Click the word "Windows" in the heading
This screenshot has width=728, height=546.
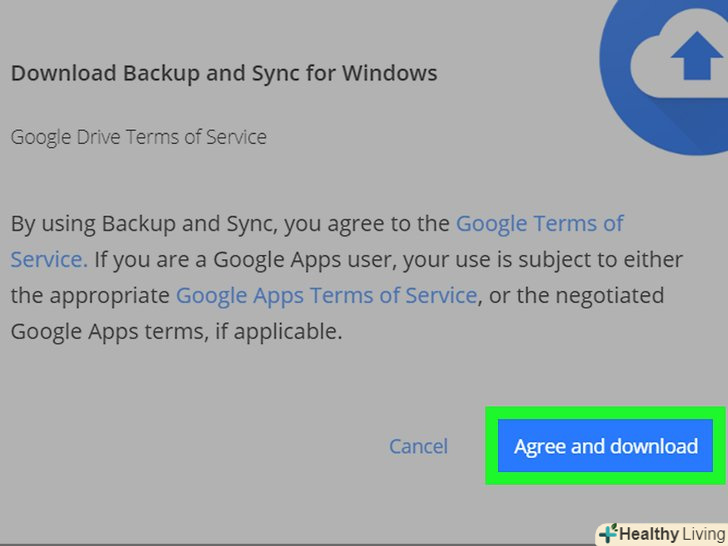[390, 73]
